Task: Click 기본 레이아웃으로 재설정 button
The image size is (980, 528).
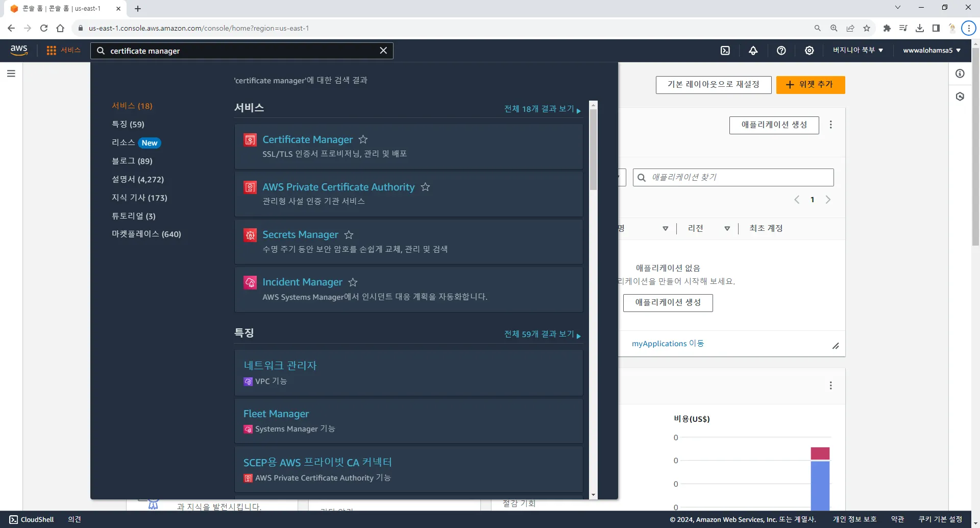Action: pos(714,85)
